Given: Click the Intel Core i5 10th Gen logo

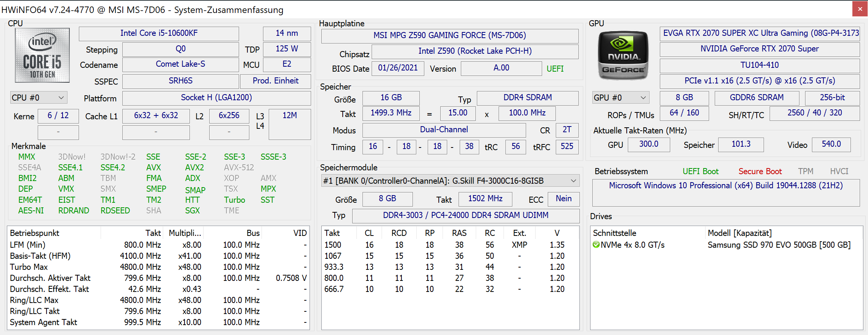Looking at the screenshot, I should (x=42, y=55).
